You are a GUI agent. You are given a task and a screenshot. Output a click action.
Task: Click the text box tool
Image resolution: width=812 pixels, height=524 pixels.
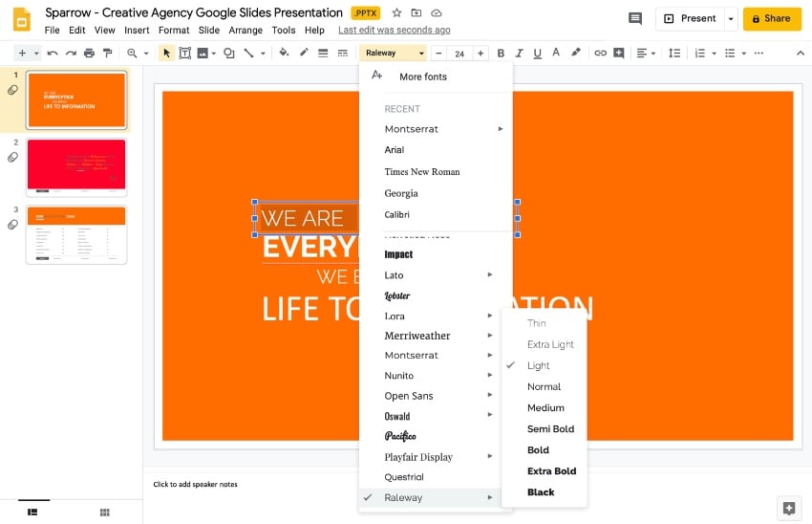pos(185,54)
